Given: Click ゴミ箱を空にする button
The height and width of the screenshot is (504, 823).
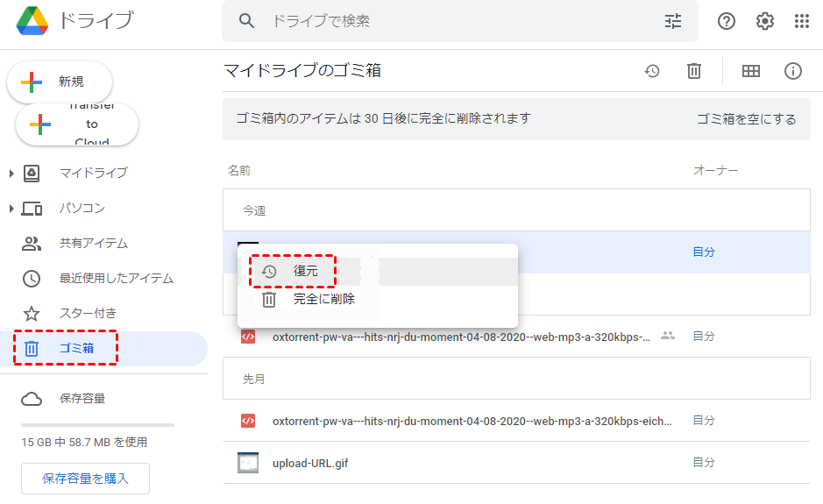Looking at the screenshot, I should click(746, 119).
